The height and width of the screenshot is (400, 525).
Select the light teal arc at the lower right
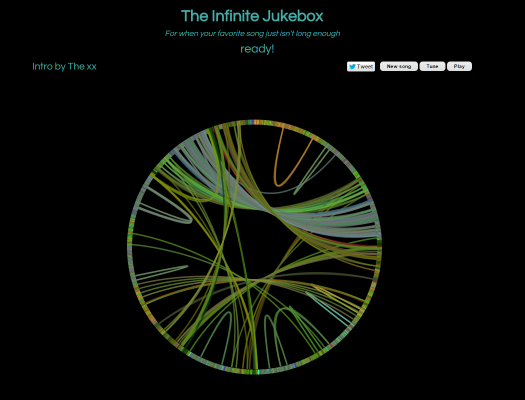[328, 310]
